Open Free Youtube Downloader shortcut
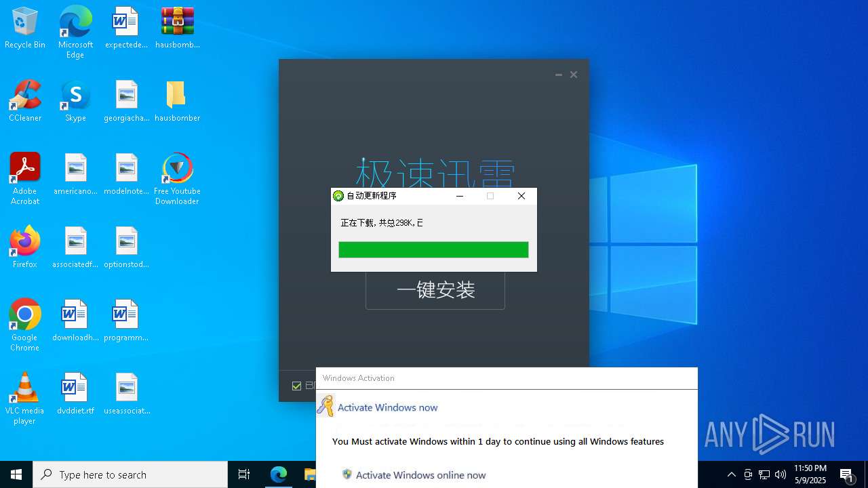The height and width of the screenshot is (488, 868). pos(177,179)
